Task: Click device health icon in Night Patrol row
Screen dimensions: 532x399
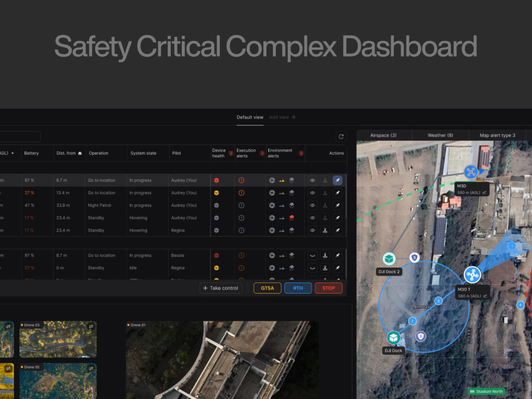Action: point(217,205)
